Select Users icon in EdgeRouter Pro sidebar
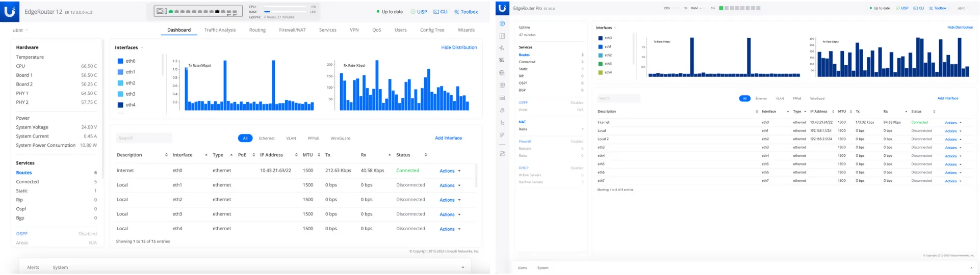This screenshot has height=275, width=980. (x=502, y=110)
